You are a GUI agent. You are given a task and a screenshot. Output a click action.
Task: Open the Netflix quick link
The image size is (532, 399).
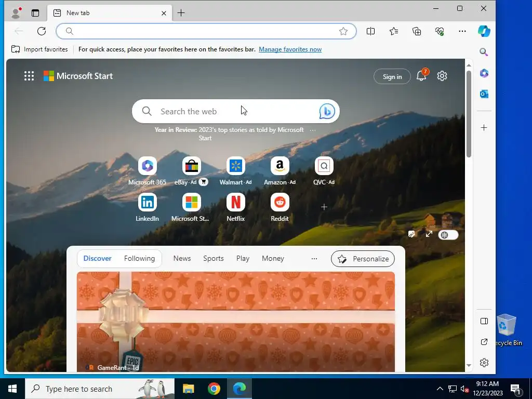tap(235, 208)
